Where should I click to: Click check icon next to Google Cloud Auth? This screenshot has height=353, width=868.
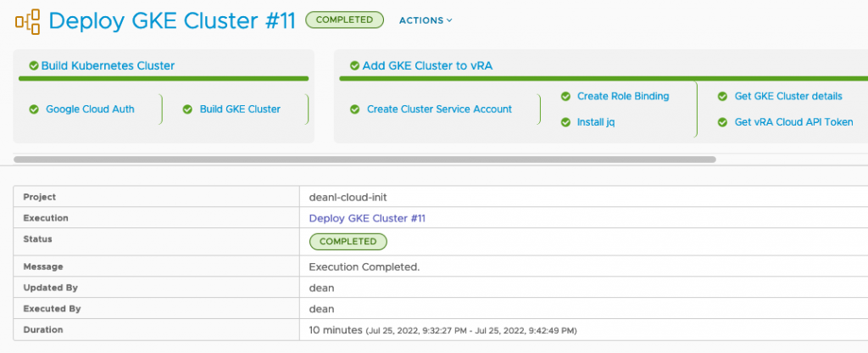pyautogui.click(x=34, y=109)
